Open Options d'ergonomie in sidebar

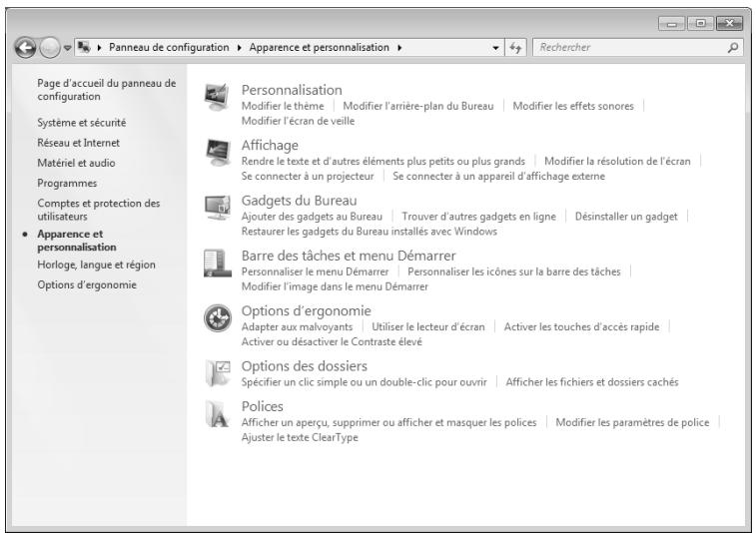coord(87,284)
